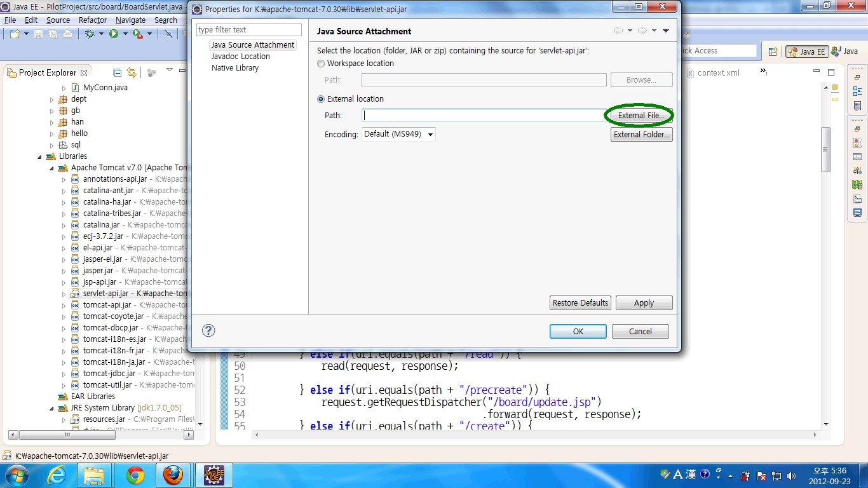The image size is (868, 488).
Task: Click the Open Perspective icon
Action: click(773, 51)
